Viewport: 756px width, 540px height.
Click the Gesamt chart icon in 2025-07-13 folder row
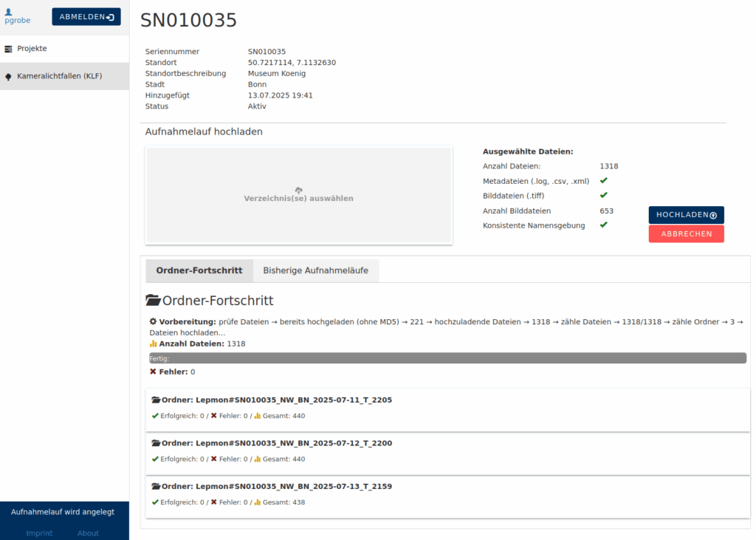click(258, 502)
